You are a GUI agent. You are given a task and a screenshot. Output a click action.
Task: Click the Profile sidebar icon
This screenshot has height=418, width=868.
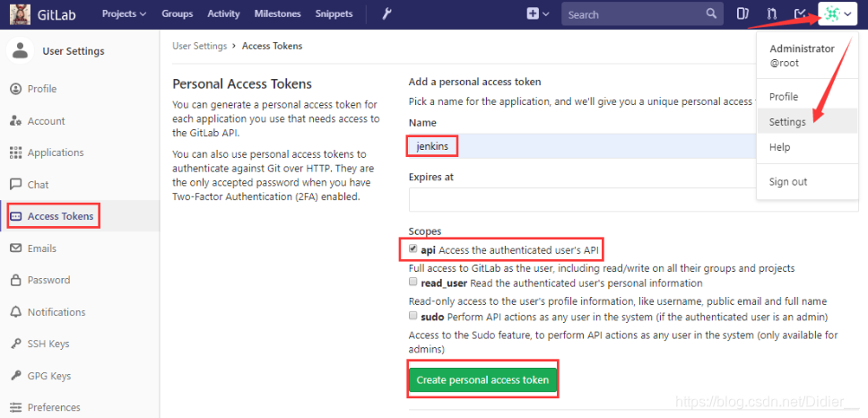16,89
